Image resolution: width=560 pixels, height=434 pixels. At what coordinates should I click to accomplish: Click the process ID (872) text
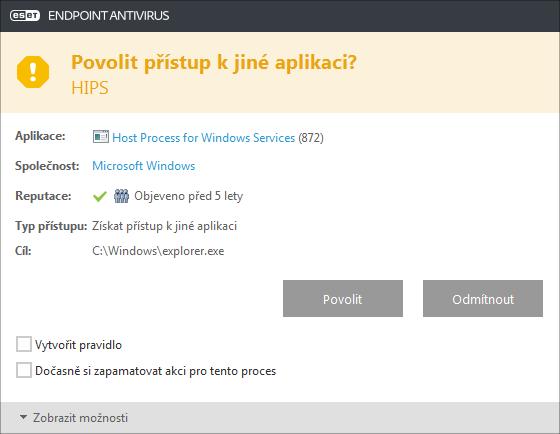[311, 138]
